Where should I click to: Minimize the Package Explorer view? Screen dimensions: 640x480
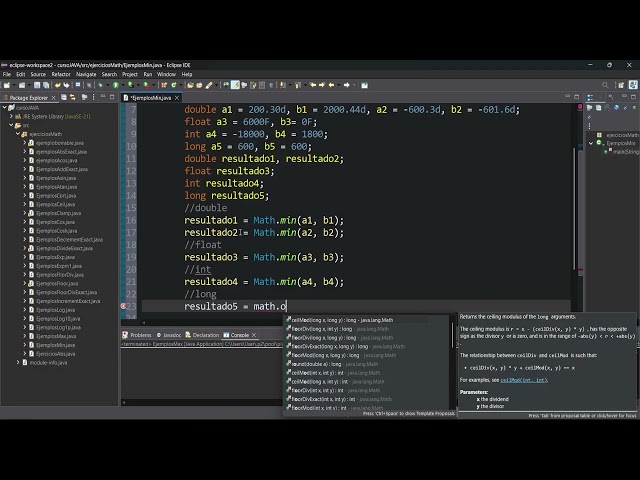(103, 97)
